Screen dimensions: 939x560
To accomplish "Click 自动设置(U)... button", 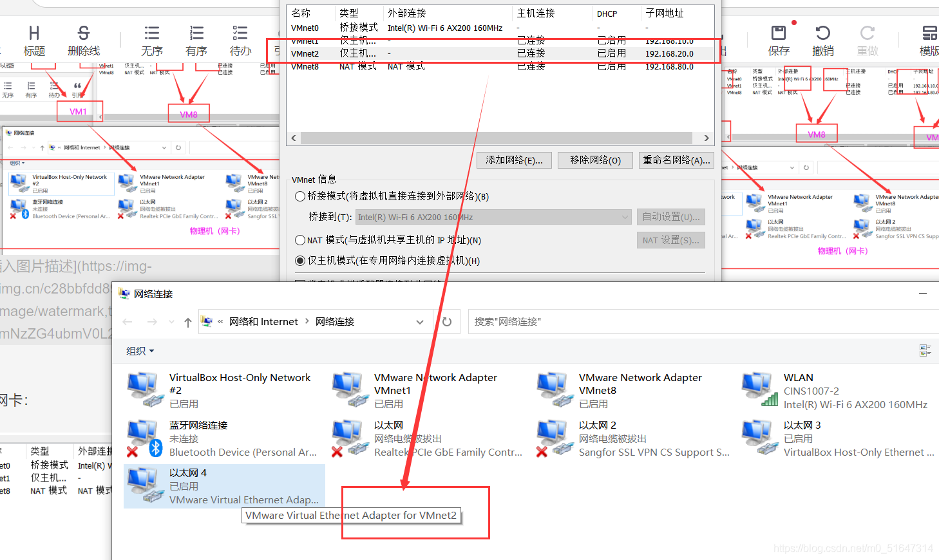I will pyautogui.click(x=671, y=217).
